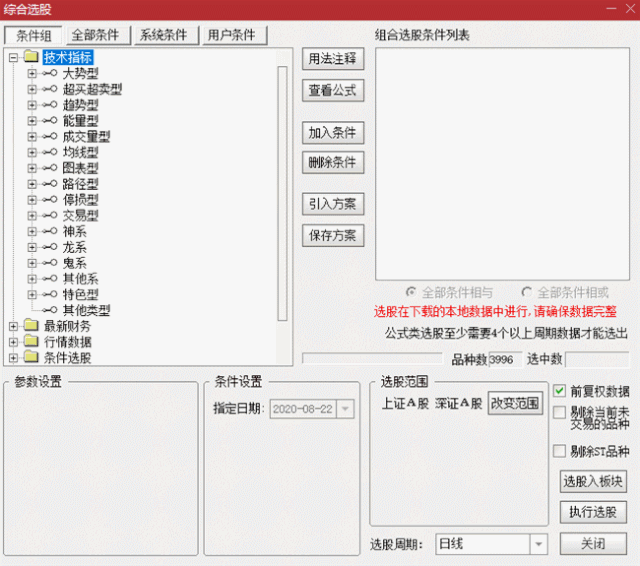This screenshot has height=566, width=640.
Task: Expand the 条件选股 folder node
Action: pos(13,358)
